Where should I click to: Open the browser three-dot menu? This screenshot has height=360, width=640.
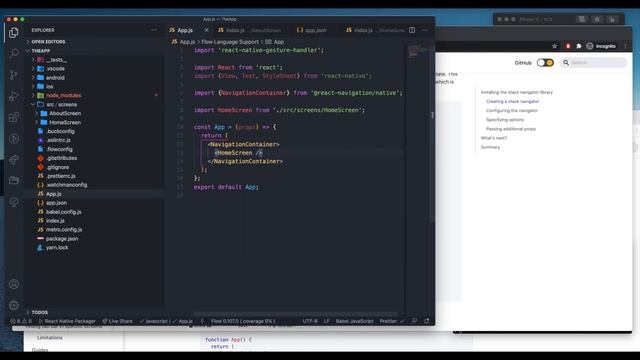(x=625, y=46)
